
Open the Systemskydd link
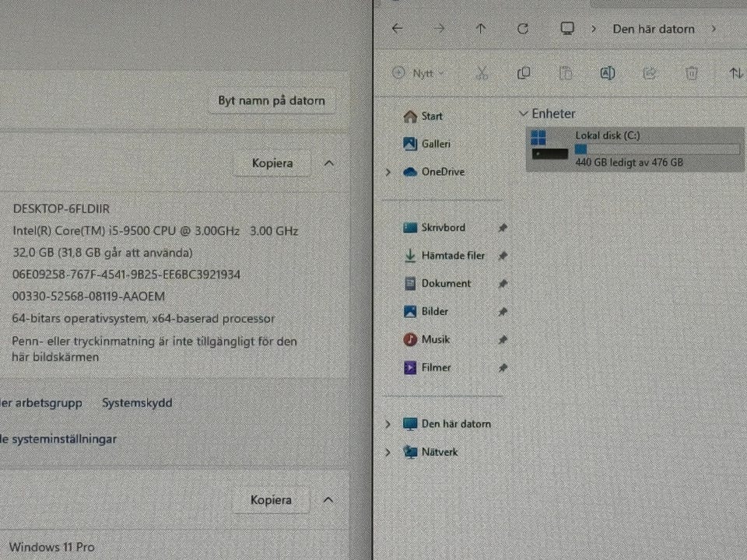point(137,403)
